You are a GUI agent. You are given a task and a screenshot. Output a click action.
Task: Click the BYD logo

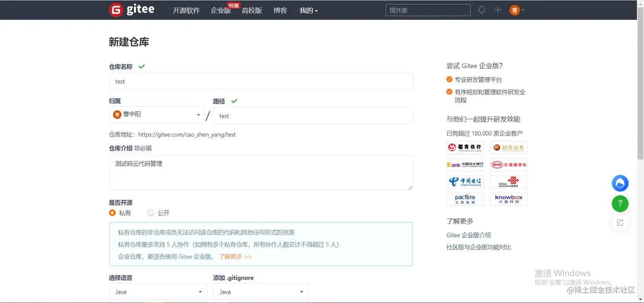(x=509, y=164)
